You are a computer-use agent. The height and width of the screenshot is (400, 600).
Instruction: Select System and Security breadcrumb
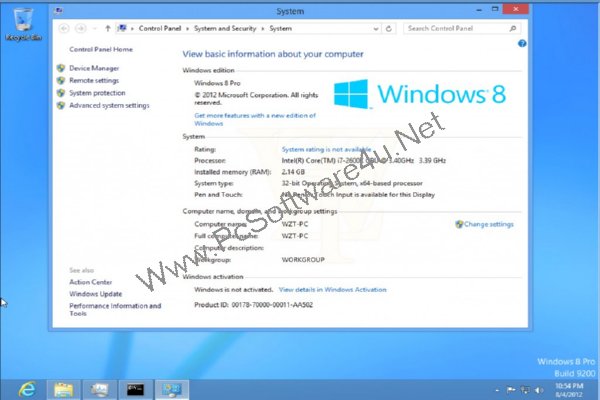coord(225,28)
